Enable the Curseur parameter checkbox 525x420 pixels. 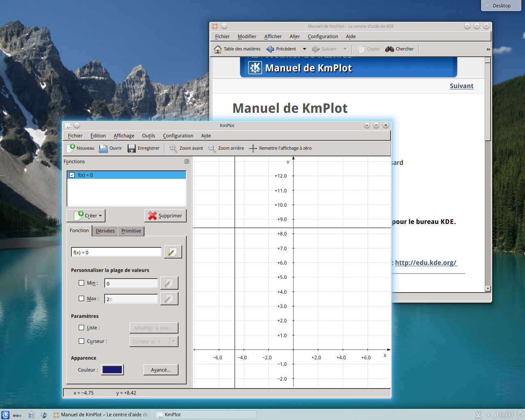point(81,341)
